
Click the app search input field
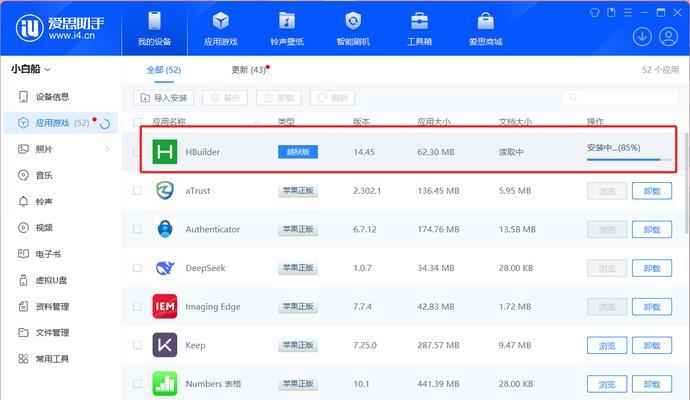pos(620,97)
